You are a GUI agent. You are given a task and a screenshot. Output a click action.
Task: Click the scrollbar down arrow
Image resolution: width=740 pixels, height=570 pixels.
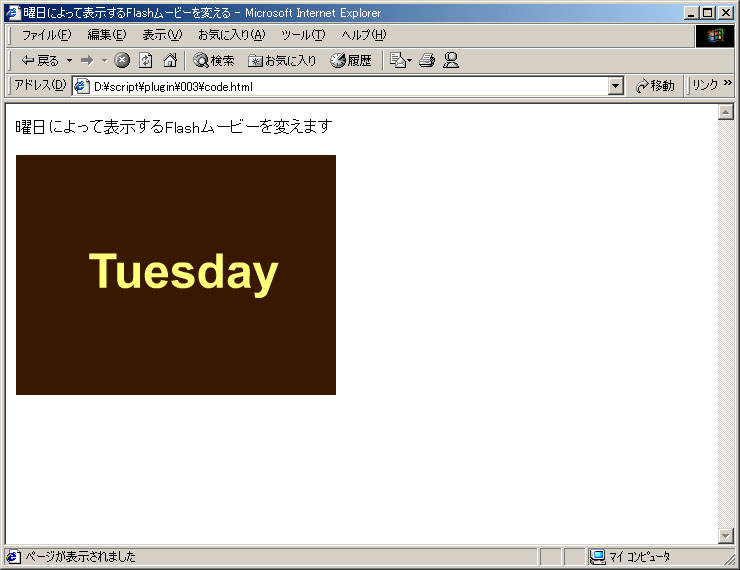[x=725, y=536]
